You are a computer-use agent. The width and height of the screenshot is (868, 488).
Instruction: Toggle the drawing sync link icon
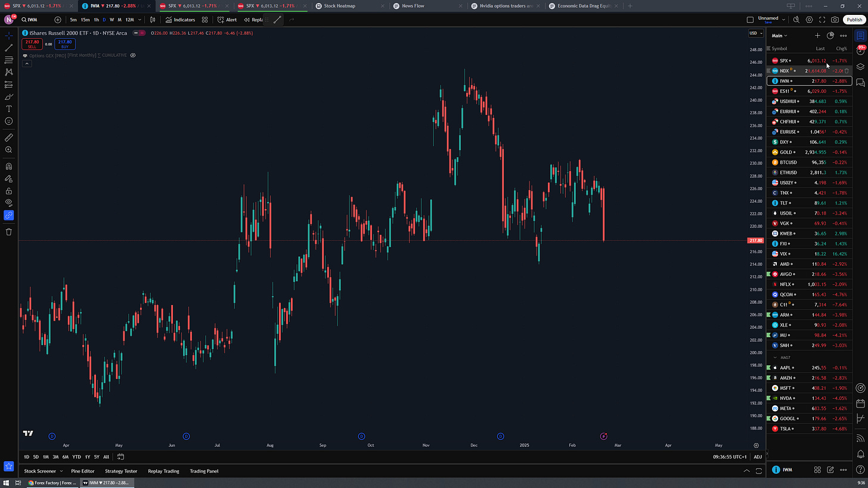pyautogui.click(x=9, y=215)
